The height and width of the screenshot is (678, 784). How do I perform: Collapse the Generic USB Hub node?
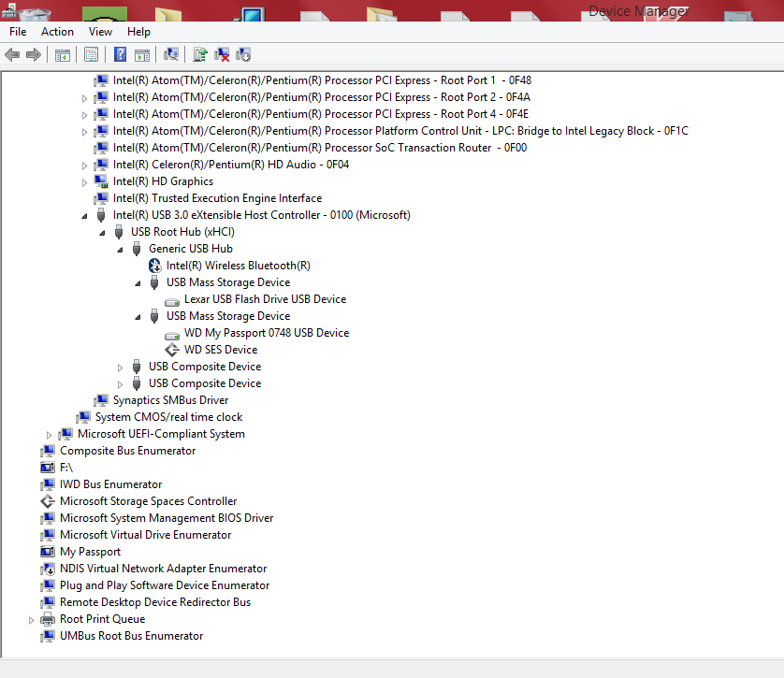point(120,250)
